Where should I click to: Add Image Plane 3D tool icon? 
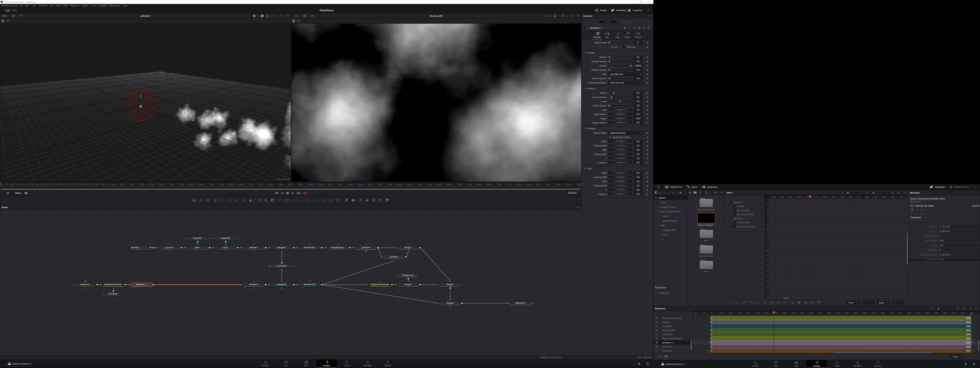coord(347,200)
